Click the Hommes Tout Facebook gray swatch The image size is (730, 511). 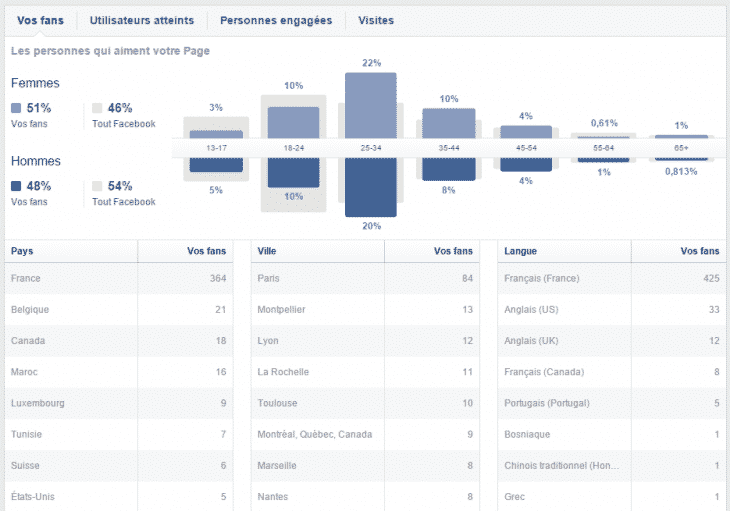(97, 186)
